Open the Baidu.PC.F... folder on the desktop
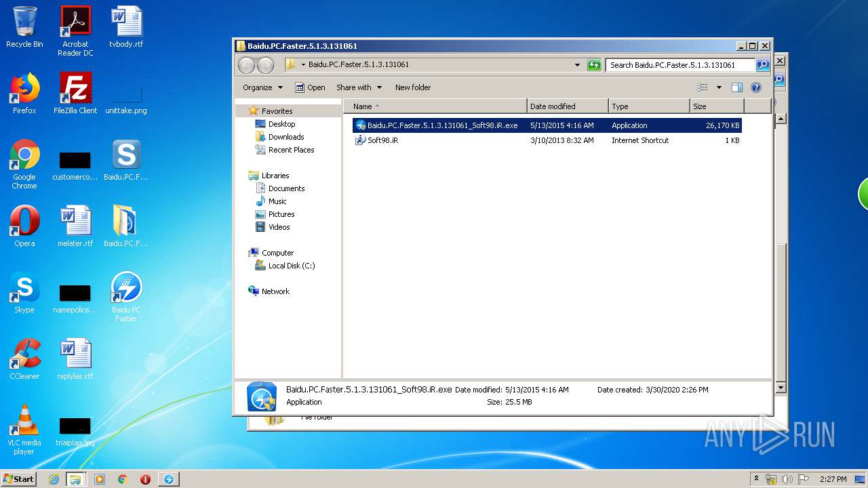Image resolution: width=868 pixels, height=488 pixels. (126, 226)
